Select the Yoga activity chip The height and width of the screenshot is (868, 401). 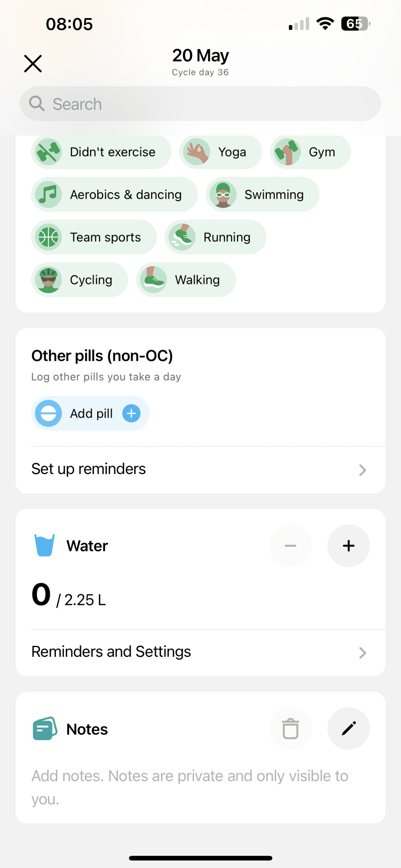[220, 152]
